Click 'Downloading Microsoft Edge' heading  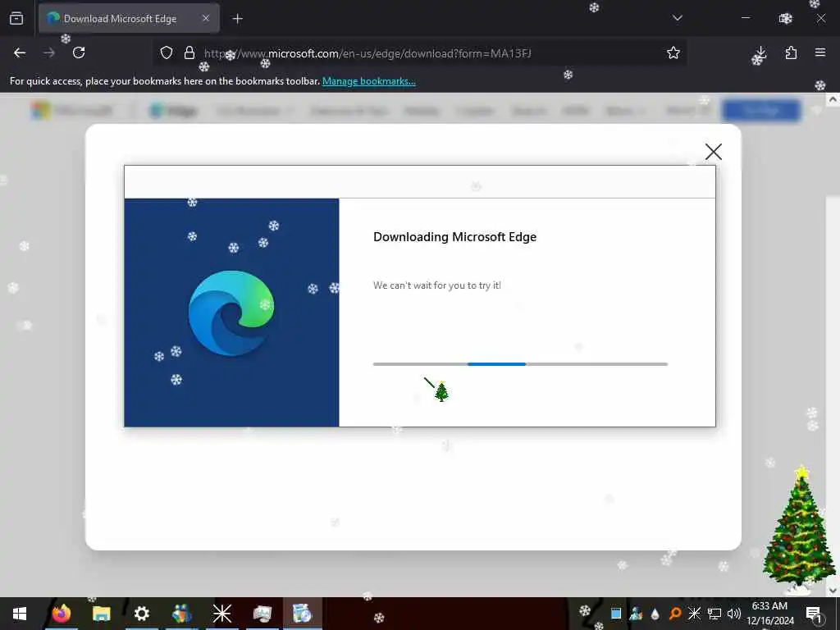coord(454,237)
